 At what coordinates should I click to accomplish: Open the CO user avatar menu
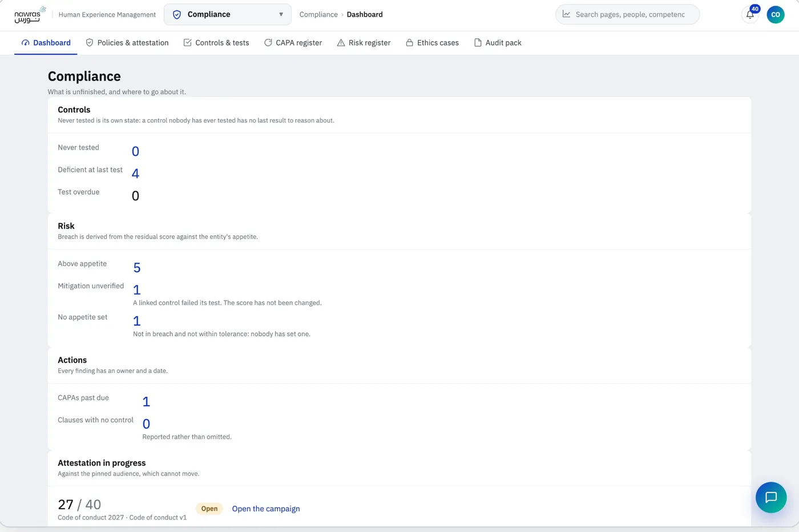776,15
